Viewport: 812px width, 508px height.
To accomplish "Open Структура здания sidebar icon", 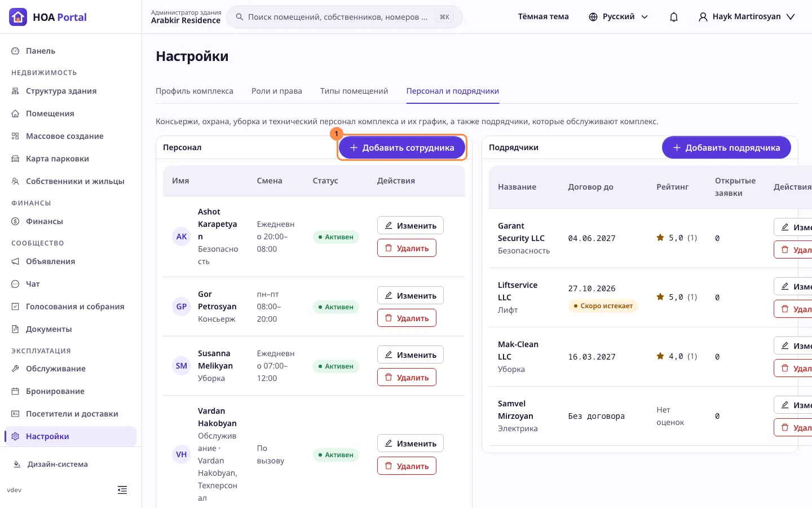I will point(15,91).
